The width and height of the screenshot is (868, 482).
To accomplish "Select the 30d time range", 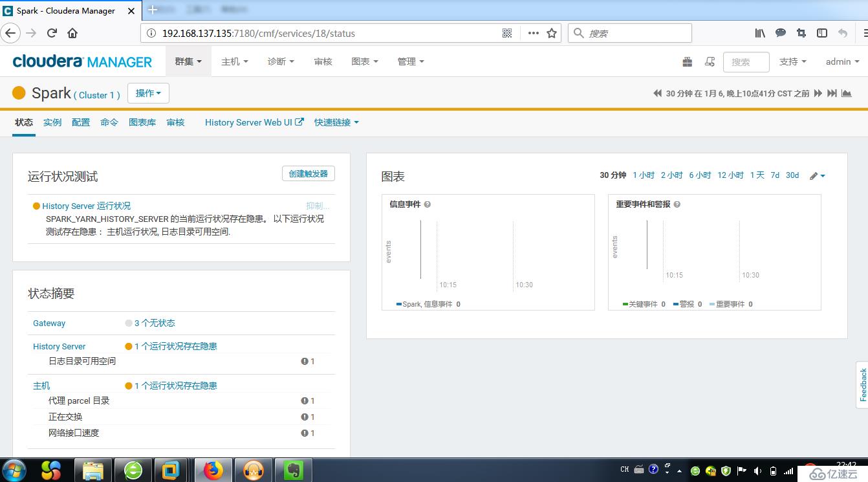I will 792,175.
